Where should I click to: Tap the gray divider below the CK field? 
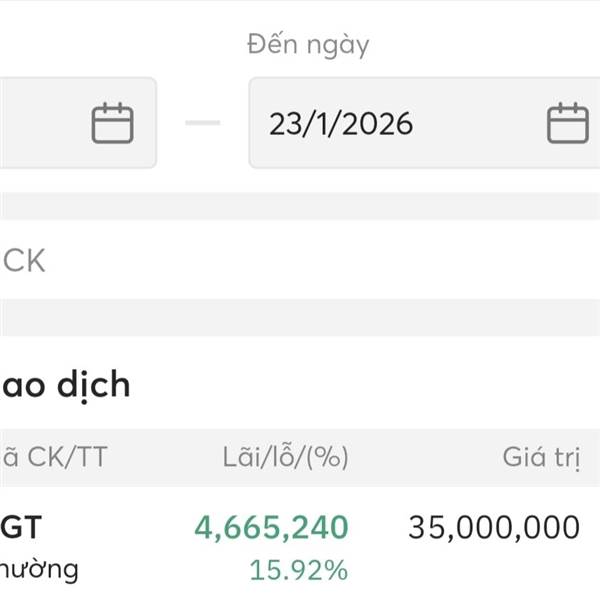click(300, 317)
